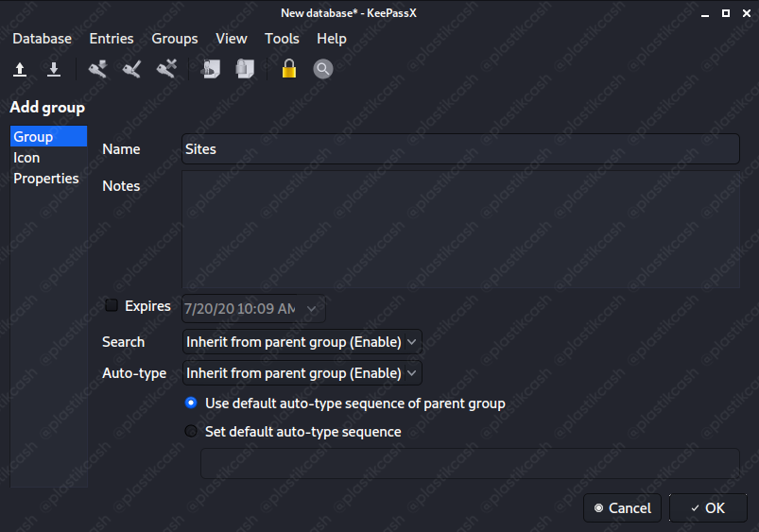Open the expiry date dropdown
759x532 pixels.
[314, 308]
